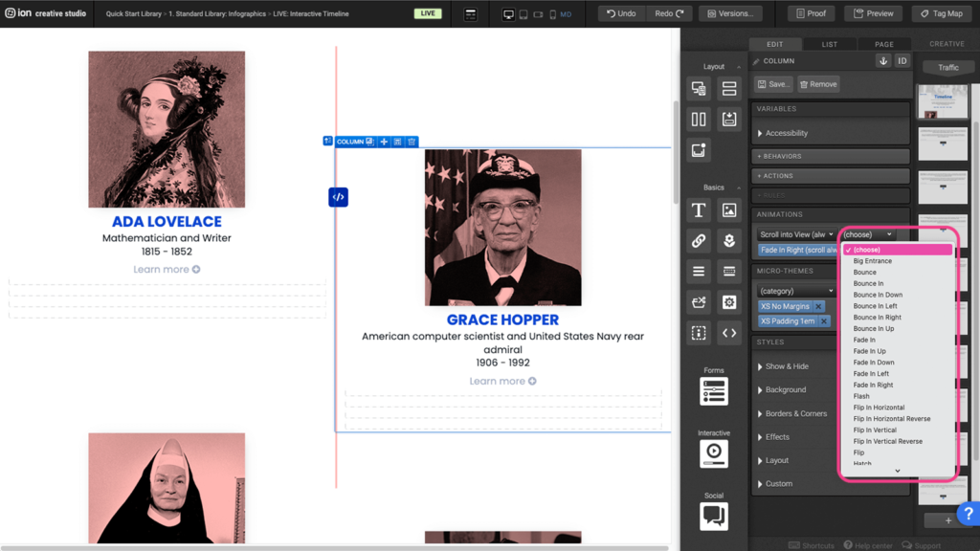This screenshot has width=980, height=551.
Task: Select the Link chain tool in Basics
Action: point(698,240)
